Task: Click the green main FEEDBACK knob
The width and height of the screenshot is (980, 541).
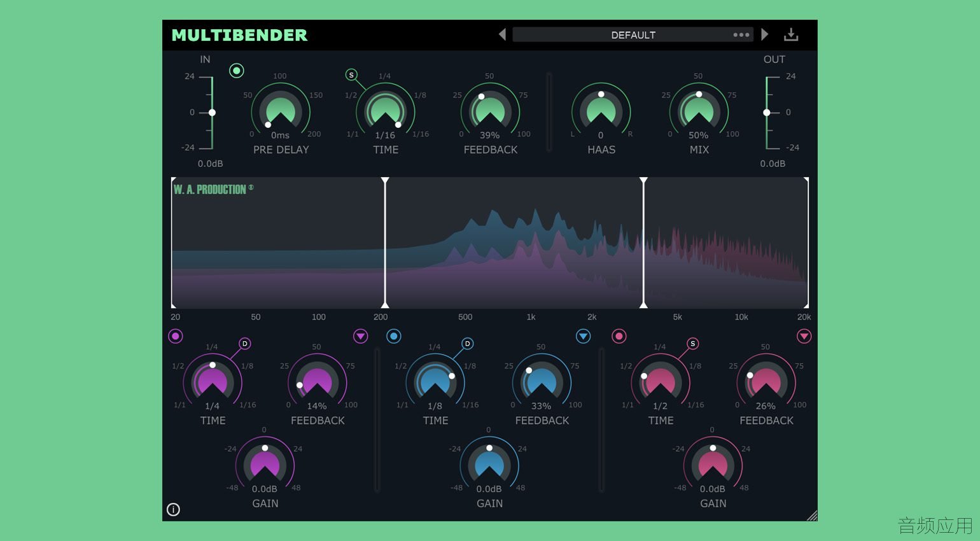Action: click(x=490, y=110)
